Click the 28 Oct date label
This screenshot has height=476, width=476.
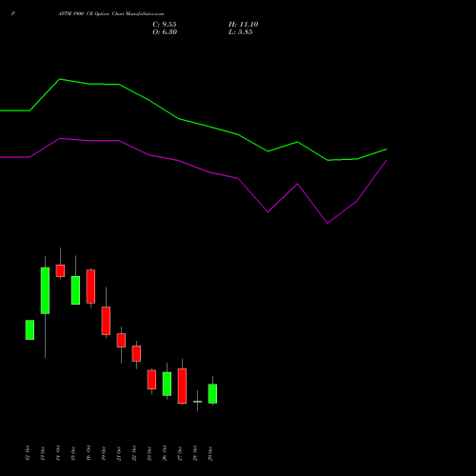point(195,453)
